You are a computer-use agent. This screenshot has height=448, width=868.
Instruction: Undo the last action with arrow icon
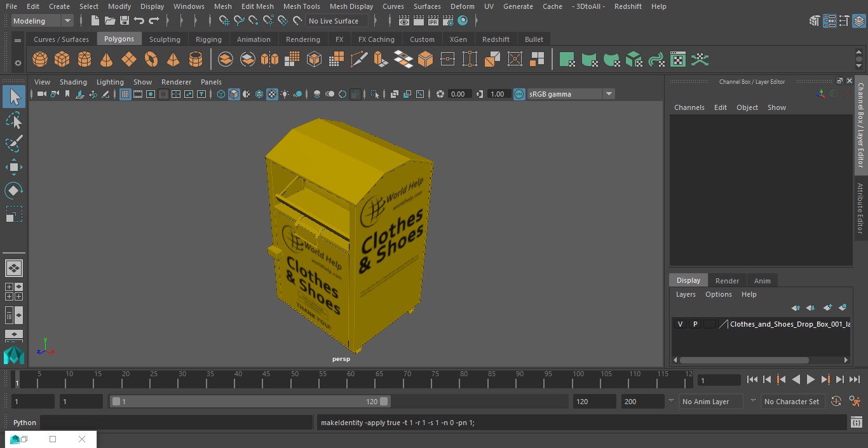coord(139,21)
